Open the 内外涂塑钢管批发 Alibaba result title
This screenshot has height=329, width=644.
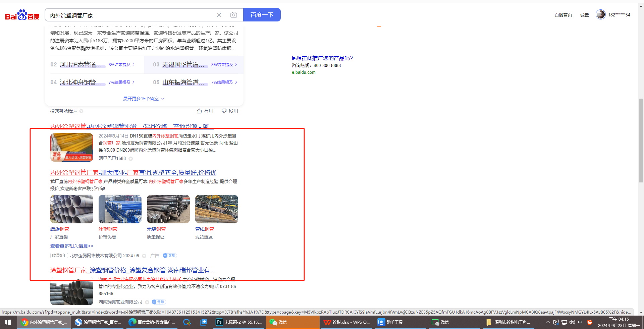click(132, 126)
